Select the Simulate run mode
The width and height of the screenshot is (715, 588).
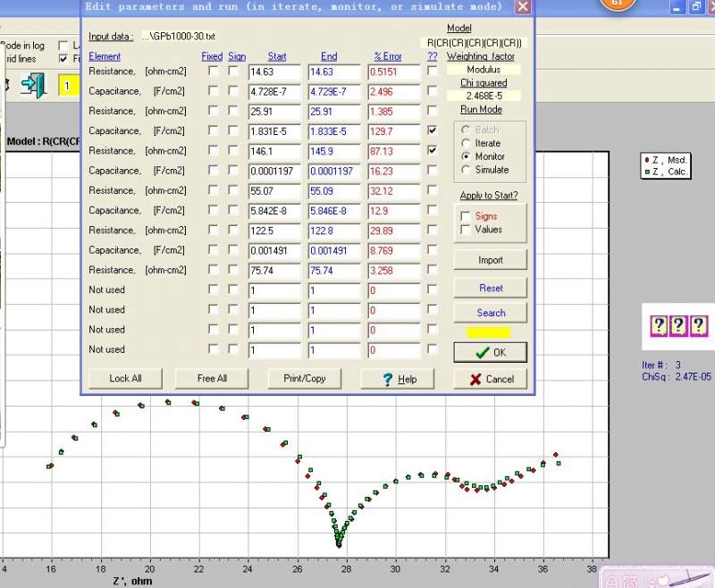click(465, 170)
